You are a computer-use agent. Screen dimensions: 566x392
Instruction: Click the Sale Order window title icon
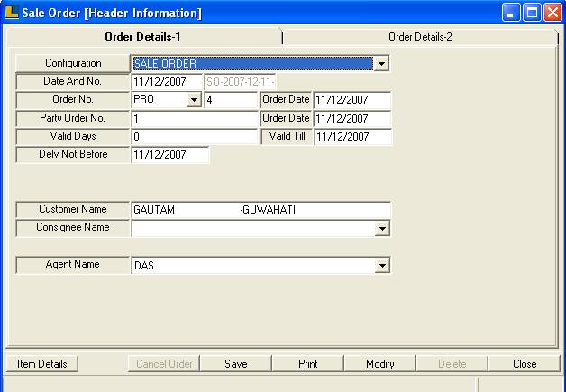coord(11,12)
